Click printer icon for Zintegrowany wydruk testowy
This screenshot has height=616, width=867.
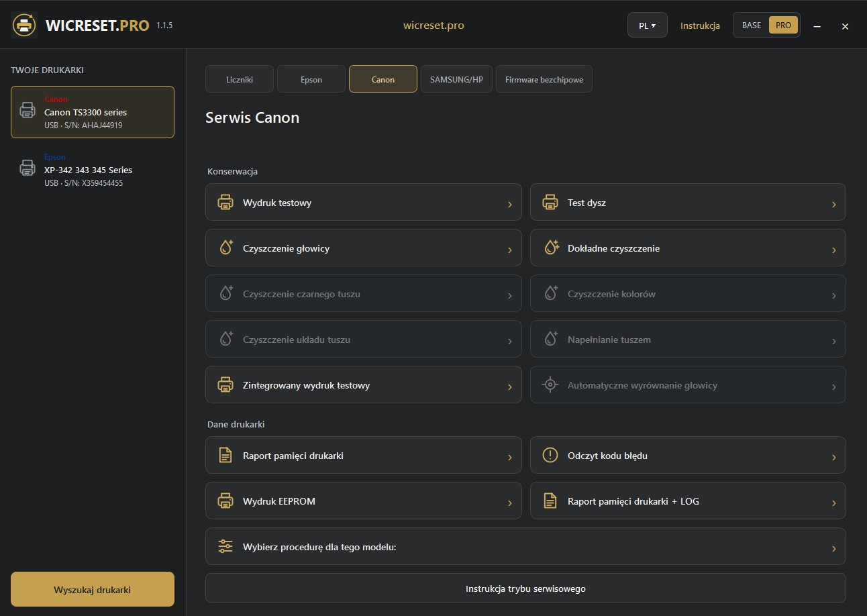point(225,385)
